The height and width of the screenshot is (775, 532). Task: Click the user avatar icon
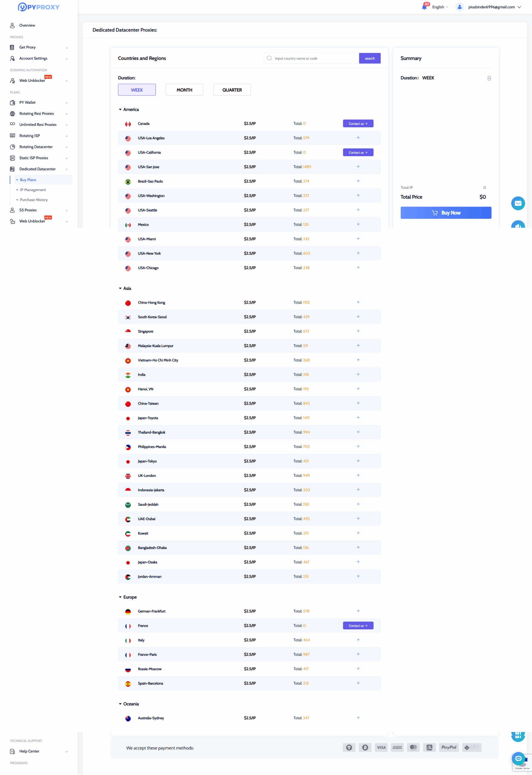(459, 7)
